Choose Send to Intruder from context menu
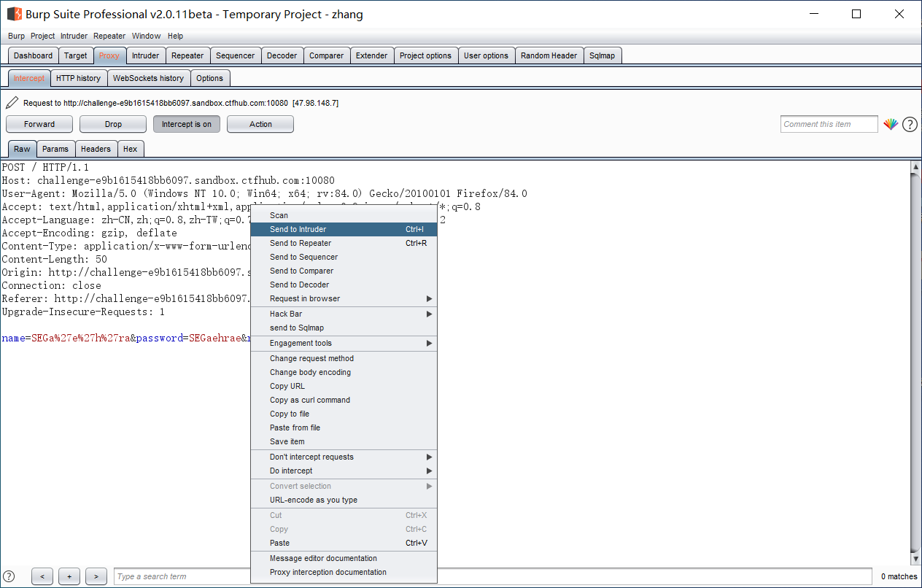The height and width of the screenshot is (588, 922). tap(344, 229)
